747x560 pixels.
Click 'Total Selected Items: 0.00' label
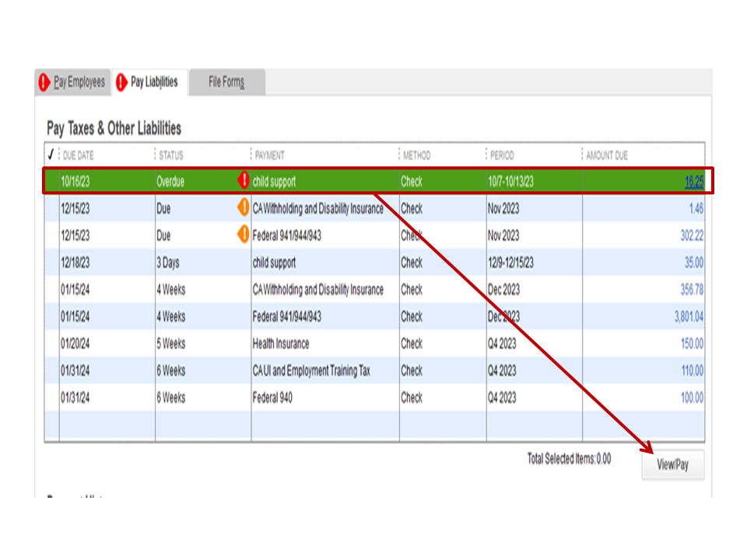(x=570, y=459)
